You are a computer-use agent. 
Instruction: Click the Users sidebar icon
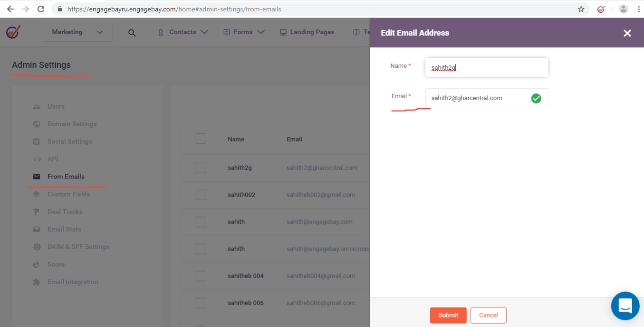point(37,107)
